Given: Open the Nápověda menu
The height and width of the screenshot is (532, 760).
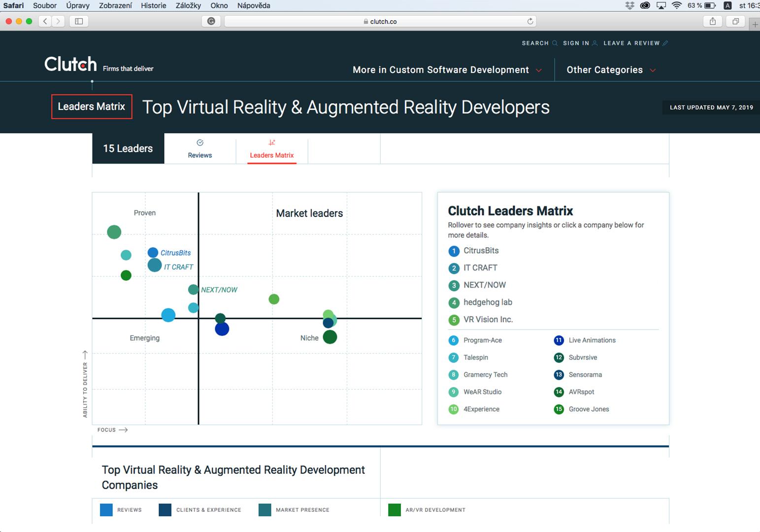Looking at the screenshot, I should (254, 5).
